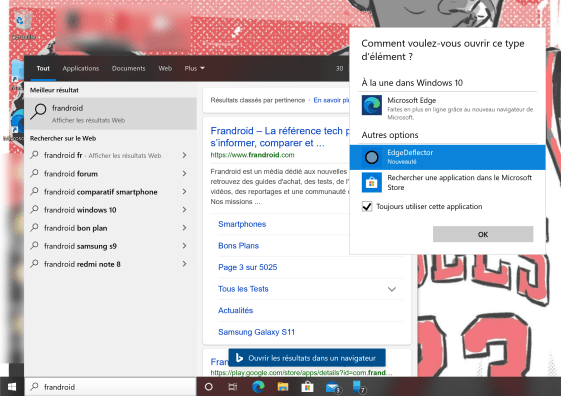The image size is (561, 396).
Task: Click Ouvrir les résultats dans un navigateur
Action: (307, 358)
